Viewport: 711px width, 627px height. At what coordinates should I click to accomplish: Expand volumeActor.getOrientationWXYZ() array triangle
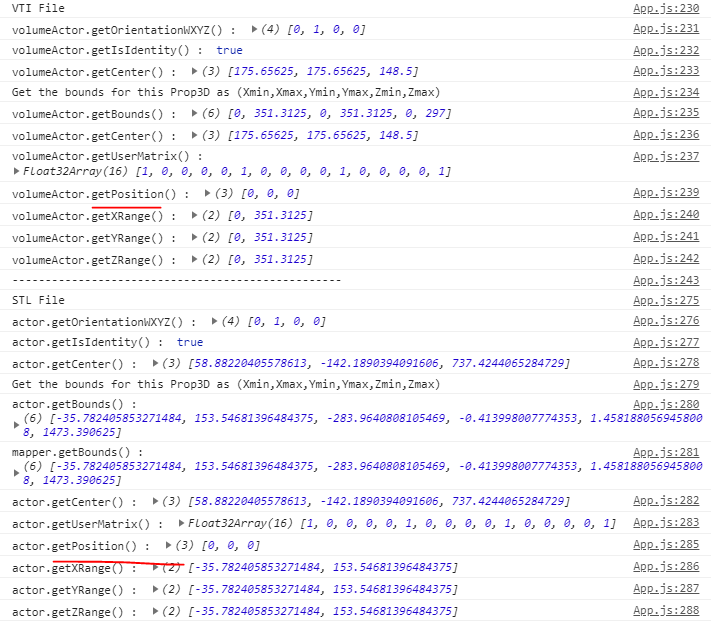254,29
